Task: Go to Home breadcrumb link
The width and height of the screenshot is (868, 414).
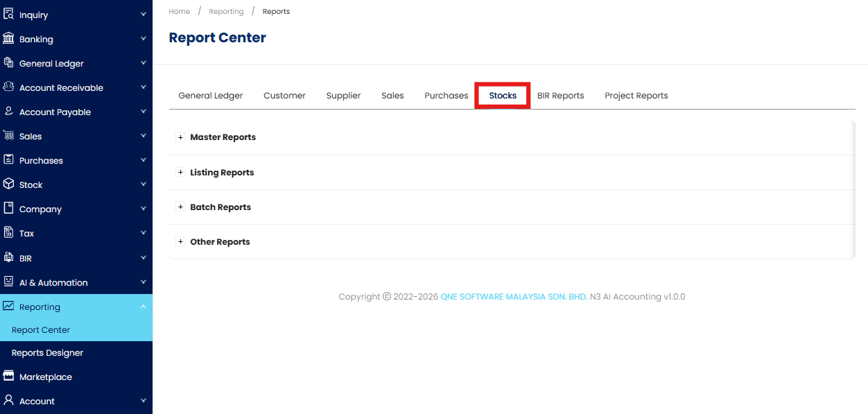Action: pos(180,11)
